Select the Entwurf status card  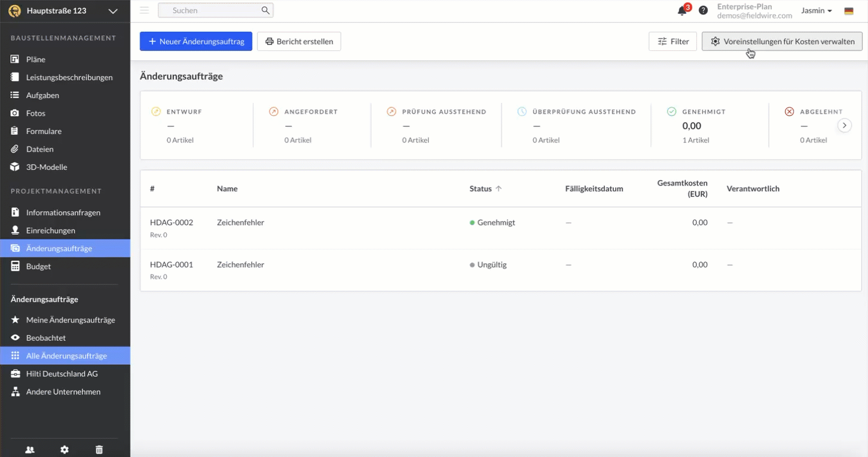tap(197, 125)
